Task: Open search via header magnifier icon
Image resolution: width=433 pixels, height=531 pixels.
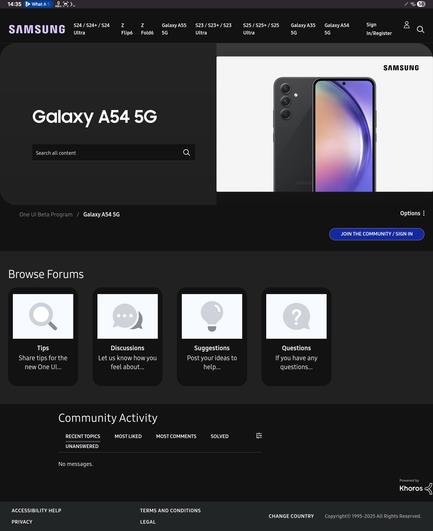Action: (420, 29)
